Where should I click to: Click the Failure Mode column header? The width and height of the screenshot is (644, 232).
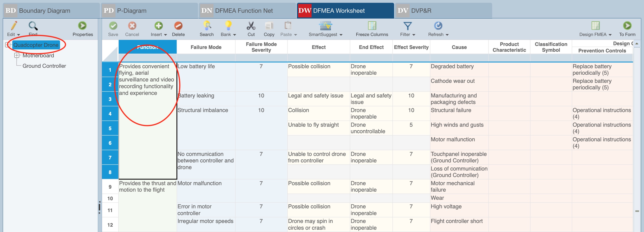206,47
